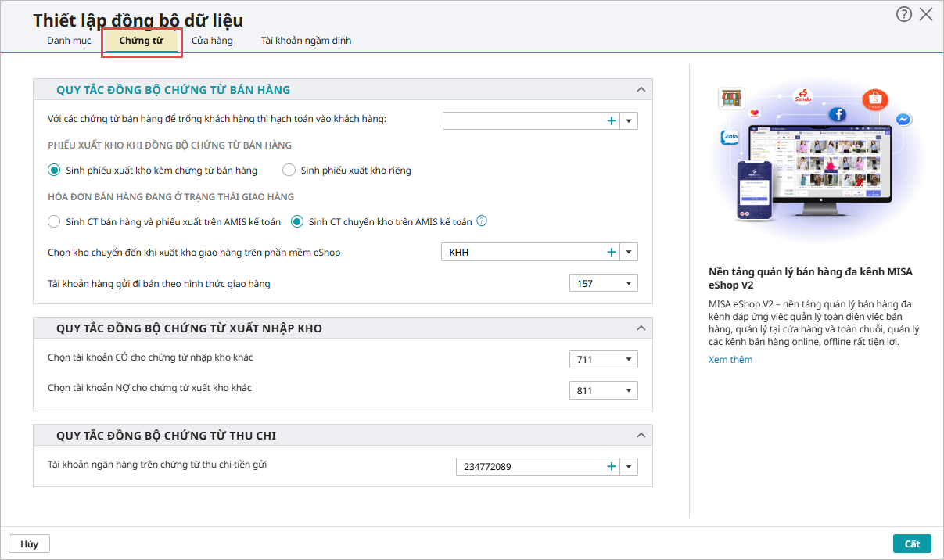The image size is (944, 560).
Task: Click the Cất save button
Action: pos(912,544)
